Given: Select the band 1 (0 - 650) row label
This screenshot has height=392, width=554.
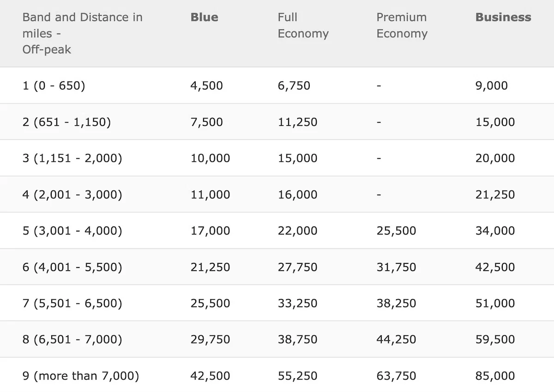Looking at the screenshot, I should (54, 86).
